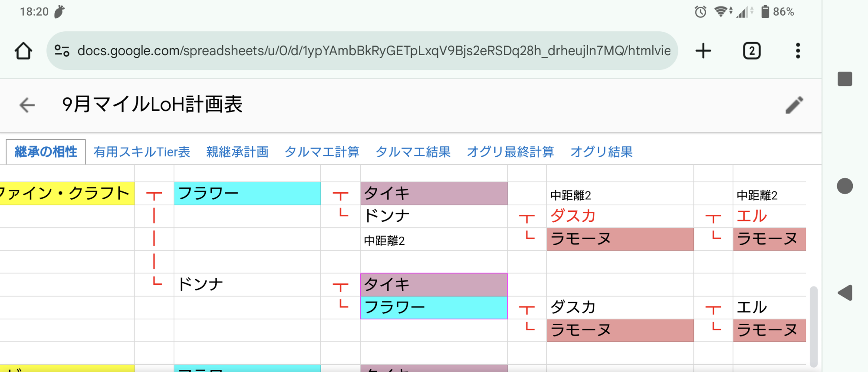Select 中距離2 cell above red エル
Viewport: 868px width, 372px height.
[x=769, y=194]
